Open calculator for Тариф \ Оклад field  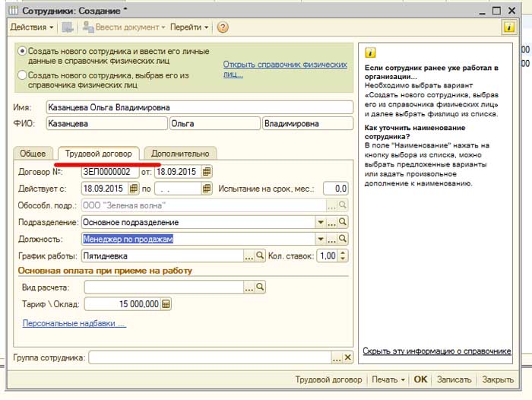pos(166,303)
